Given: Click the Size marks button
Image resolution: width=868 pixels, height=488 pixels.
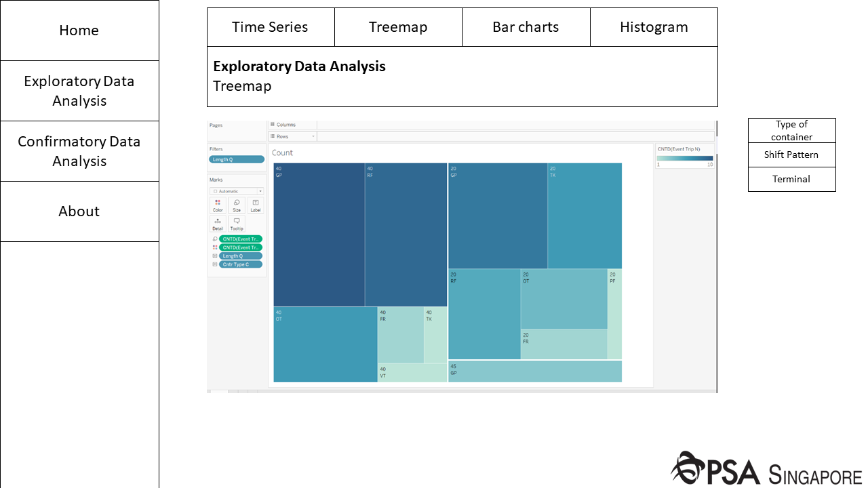Looking at the screenshot, I should pos(237,205).
